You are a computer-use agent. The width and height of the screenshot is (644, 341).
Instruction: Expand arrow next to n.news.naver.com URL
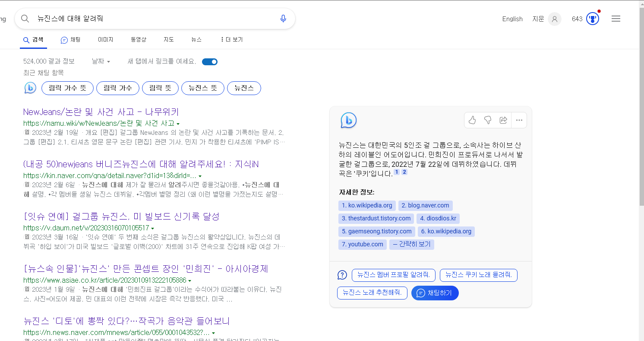click(x=214, y=333)
